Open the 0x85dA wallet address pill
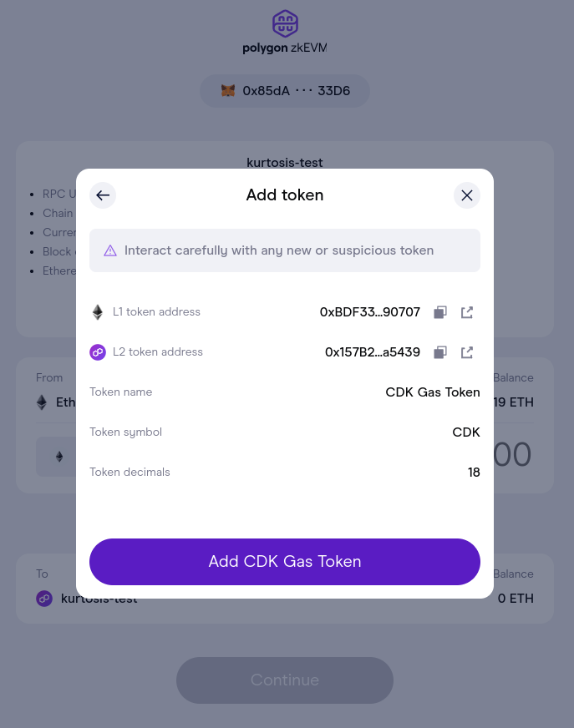The image size is (574, 728). tap(284, 91)
